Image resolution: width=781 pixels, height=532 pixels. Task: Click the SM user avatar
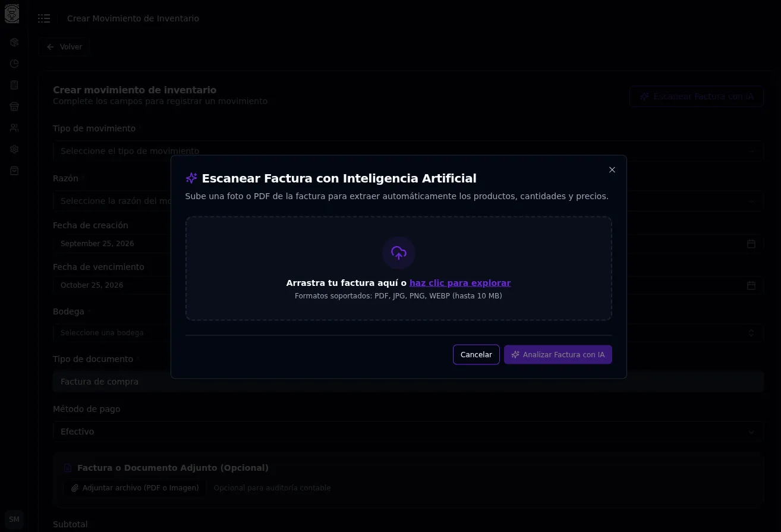coord(14,520)
